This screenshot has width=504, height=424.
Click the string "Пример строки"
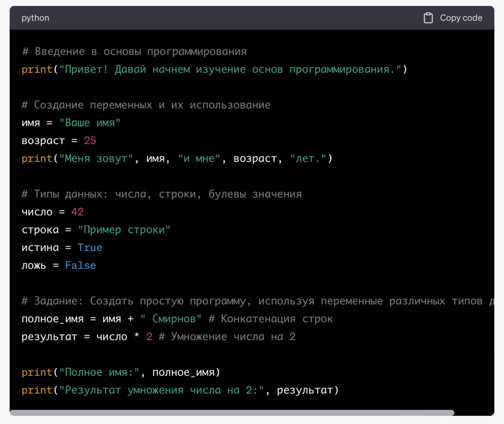(124, 229)
